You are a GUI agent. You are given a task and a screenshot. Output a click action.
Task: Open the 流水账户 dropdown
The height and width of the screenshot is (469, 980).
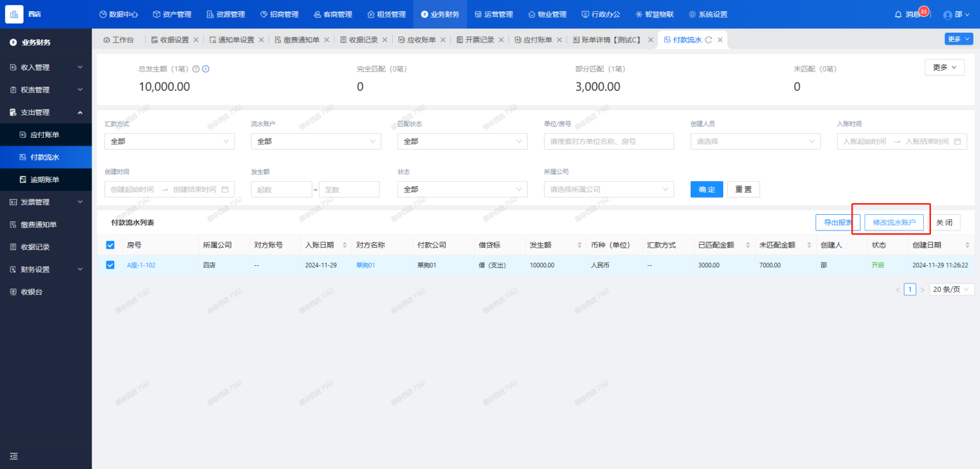[x=316, y=141]
